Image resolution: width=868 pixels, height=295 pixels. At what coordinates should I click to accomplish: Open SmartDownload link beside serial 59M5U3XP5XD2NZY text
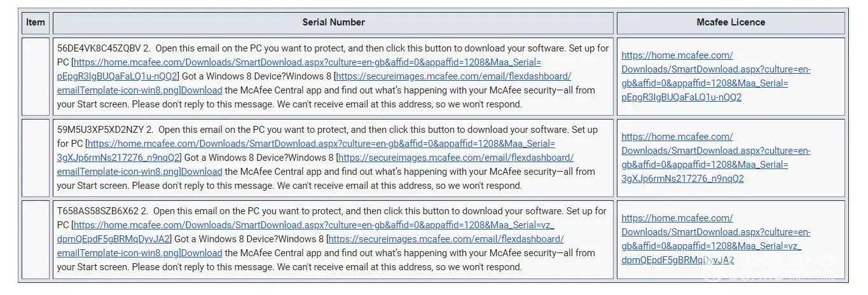(321, 144)
